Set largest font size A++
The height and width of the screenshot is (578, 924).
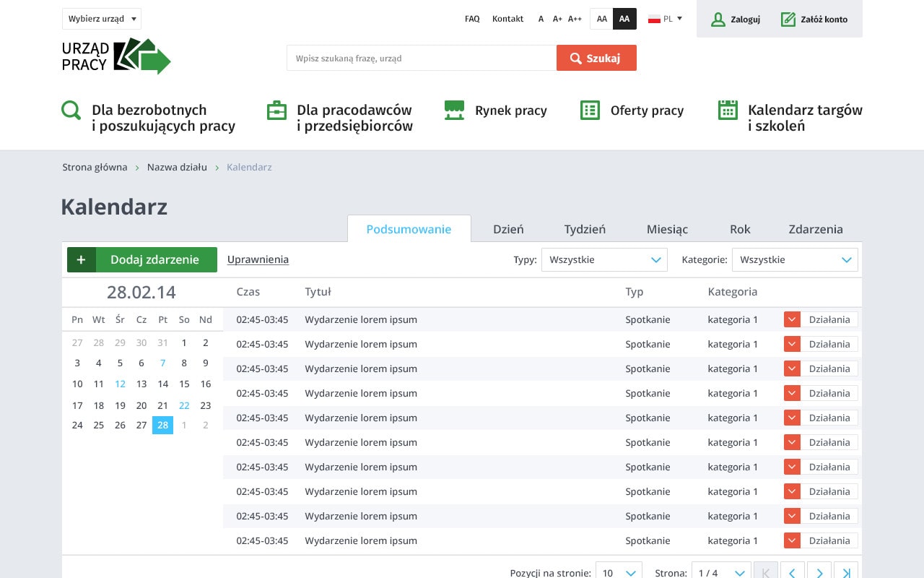[x=575, y=20]
